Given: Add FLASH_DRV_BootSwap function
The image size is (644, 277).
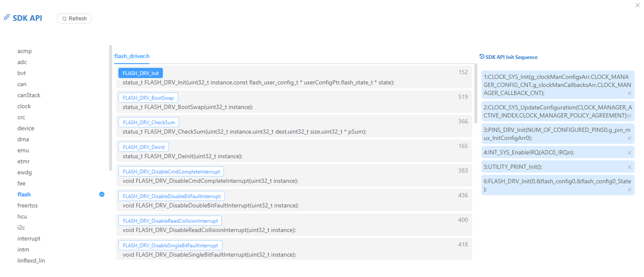Looking at the screenshot, I should 148,98.
